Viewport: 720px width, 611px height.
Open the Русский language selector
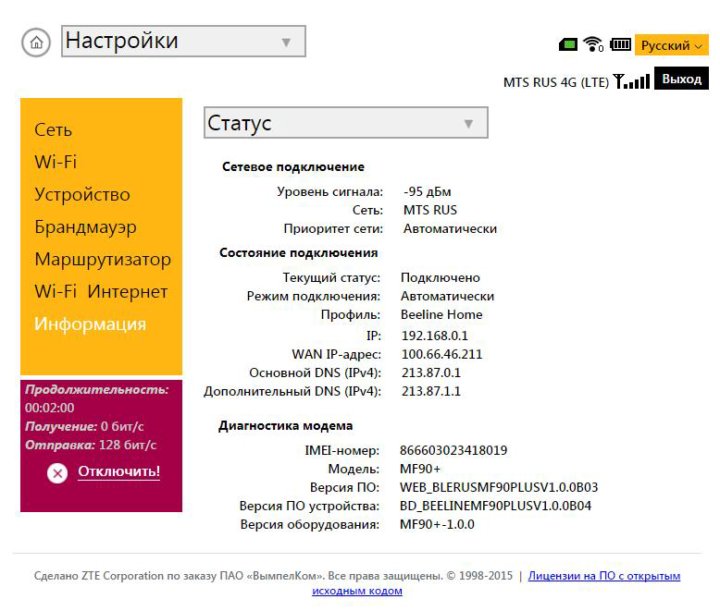click(x=671, y=45)
